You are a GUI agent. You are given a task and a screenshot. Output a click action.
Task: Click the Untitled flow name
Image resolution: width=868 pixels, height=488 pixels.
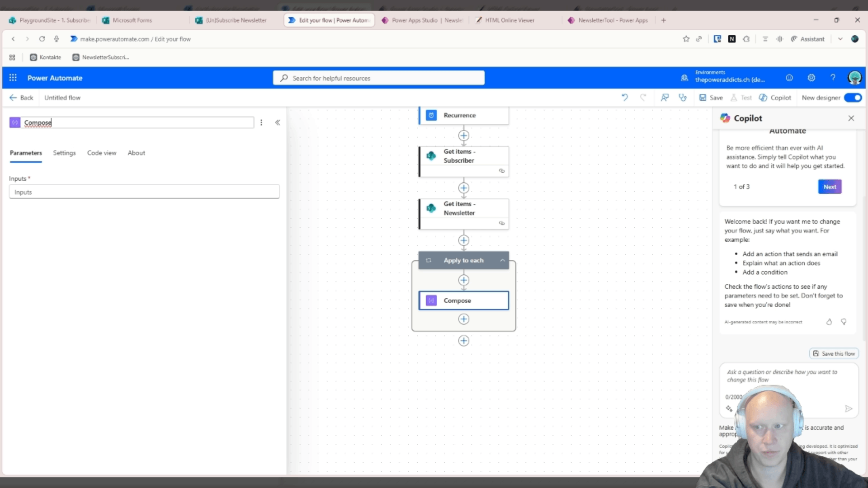point(62,98)
